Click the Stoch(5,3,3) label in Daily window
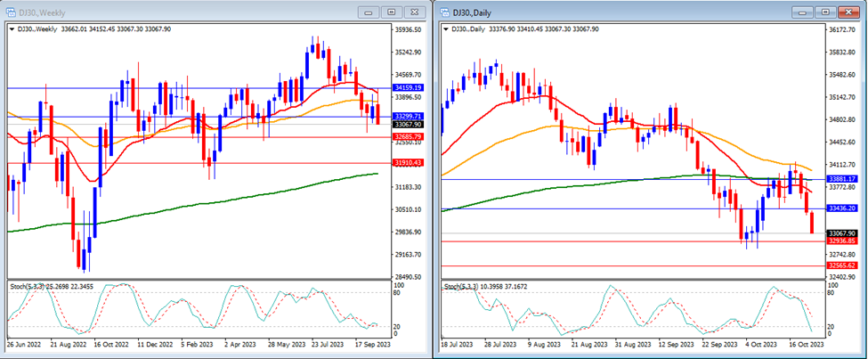This screenshot has width=868, height=359. point(463,287)
